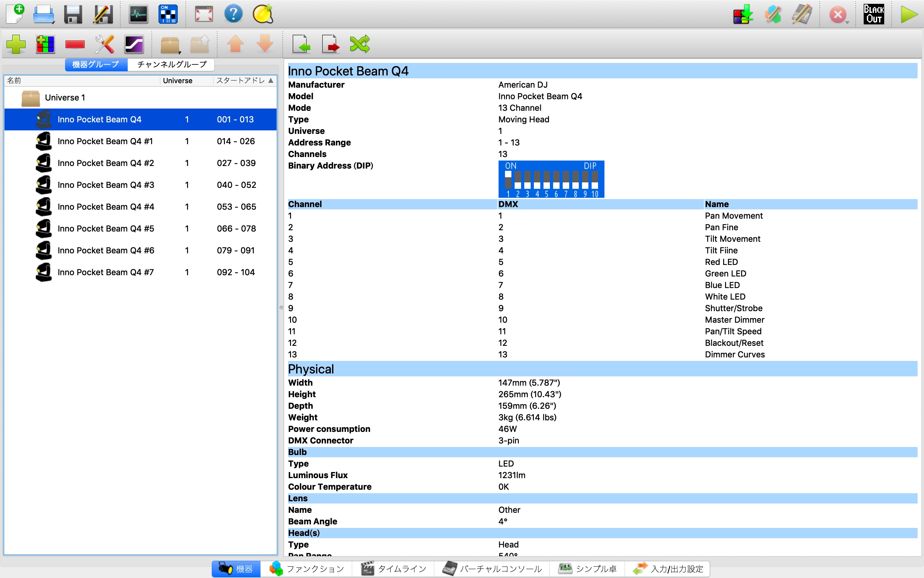The height and width of the screenshot is (578, 924).
Task: Sort by the スタートアドレ column header
Action: point(244,80)
